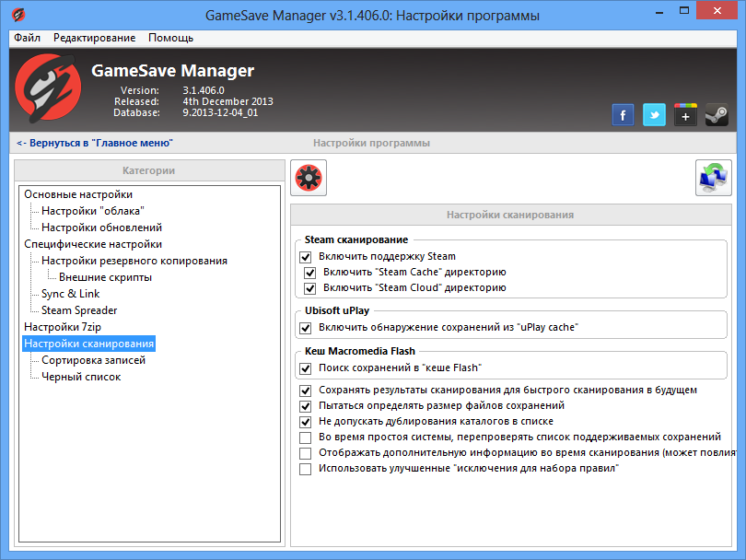Toggle Включить "Steam Cache" директорию checkbox
The image size is (746, 560).
tap(310, 273)
